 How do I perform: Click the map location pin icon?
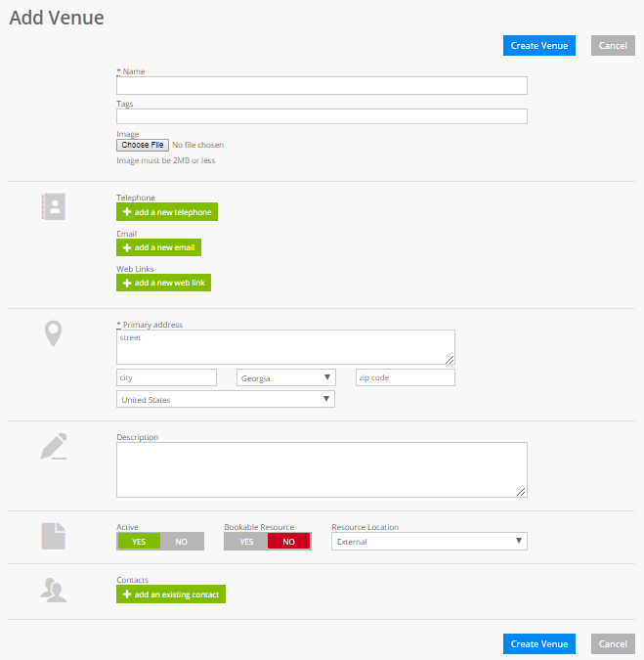(x=54, y=333)
